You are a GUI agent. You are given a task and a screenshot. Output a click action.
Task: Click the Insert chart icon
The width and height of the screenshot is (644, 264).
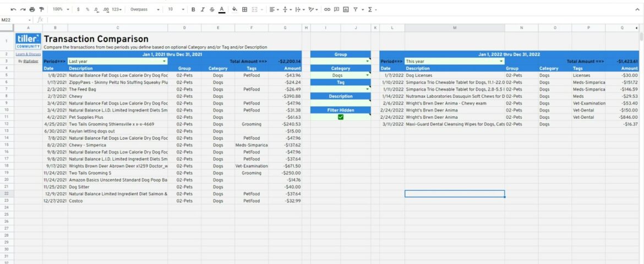pos(346,9)
